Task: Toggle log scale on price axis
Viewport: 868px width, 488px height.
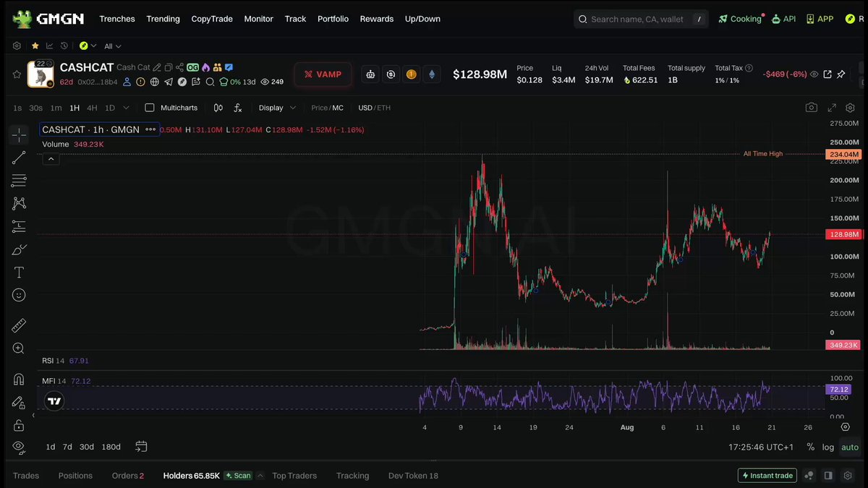Action: click(x=828, y=447)
